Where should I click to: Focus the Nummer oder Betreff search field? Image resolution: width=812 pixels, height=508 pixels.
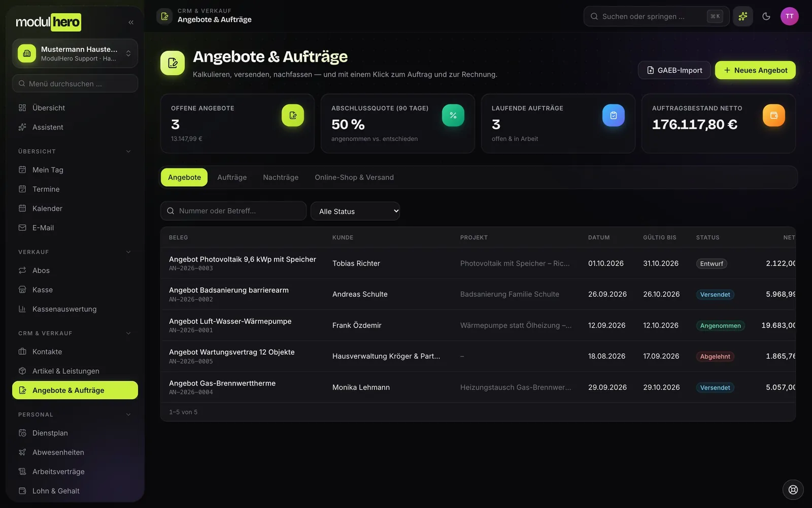point(233,211)
